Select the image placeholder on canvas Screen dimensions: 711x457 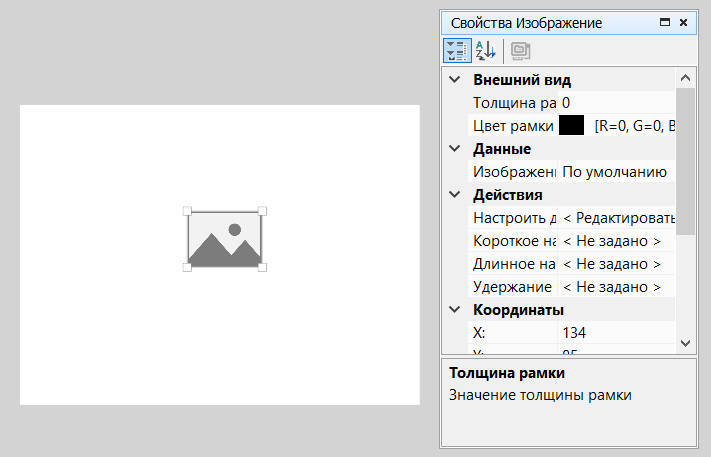click(x=225, y=239)
